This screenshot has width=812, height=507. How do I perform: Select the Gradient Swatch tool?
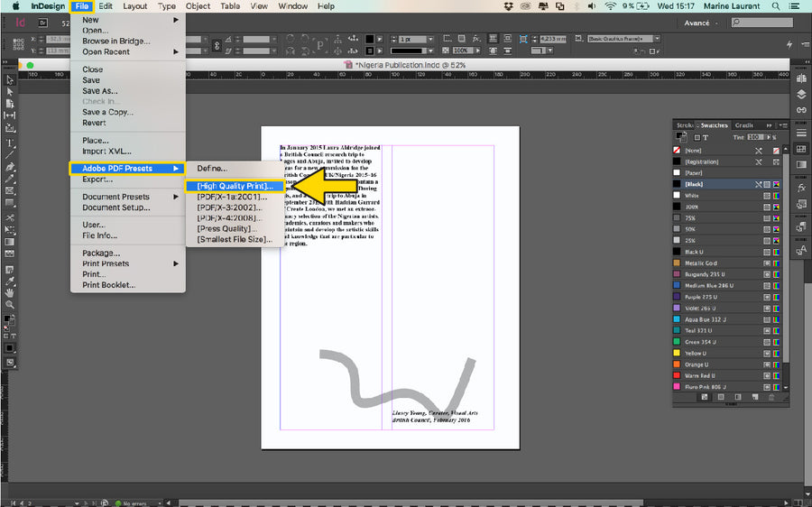[10, 242]
